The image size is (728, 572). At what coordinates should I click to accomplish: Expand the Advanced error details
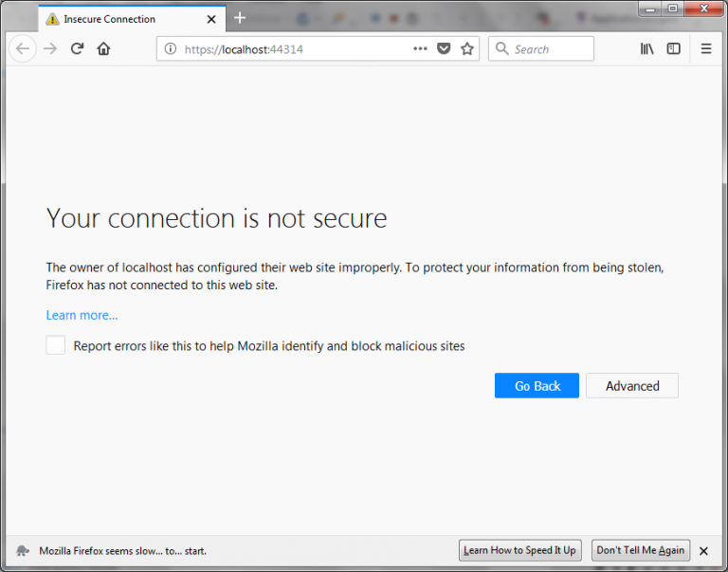[632, 386]
